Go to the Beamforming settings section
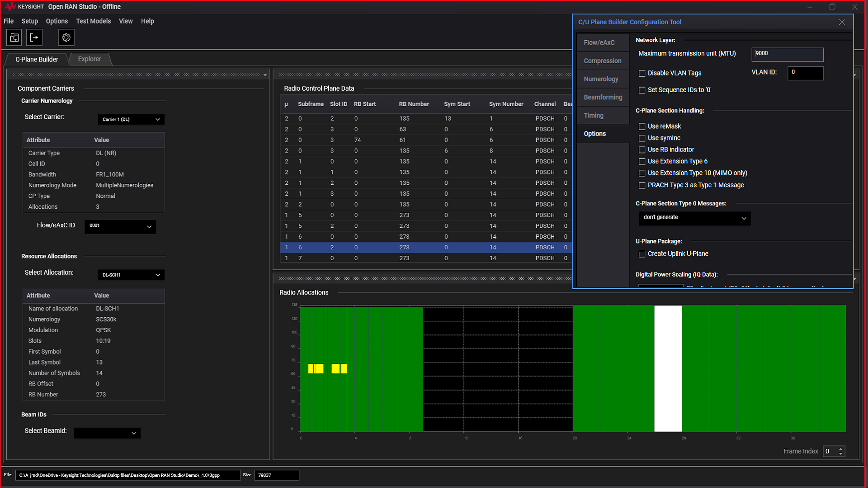Viewport: 868px width, 488px height. 603,97
